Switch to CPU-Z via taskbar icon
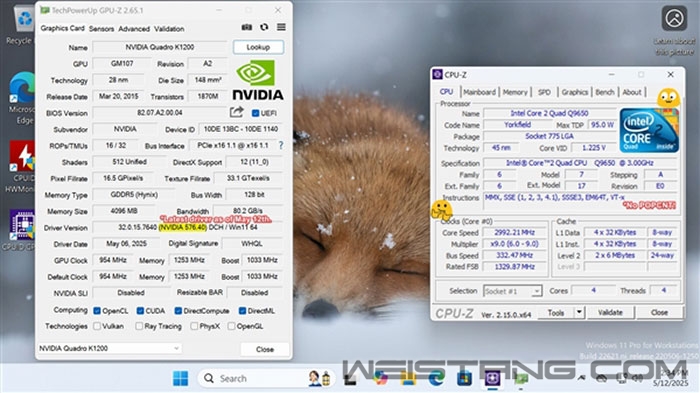This screenshot has width=700, height=393. pyautogui.click(x=492, y=379)
